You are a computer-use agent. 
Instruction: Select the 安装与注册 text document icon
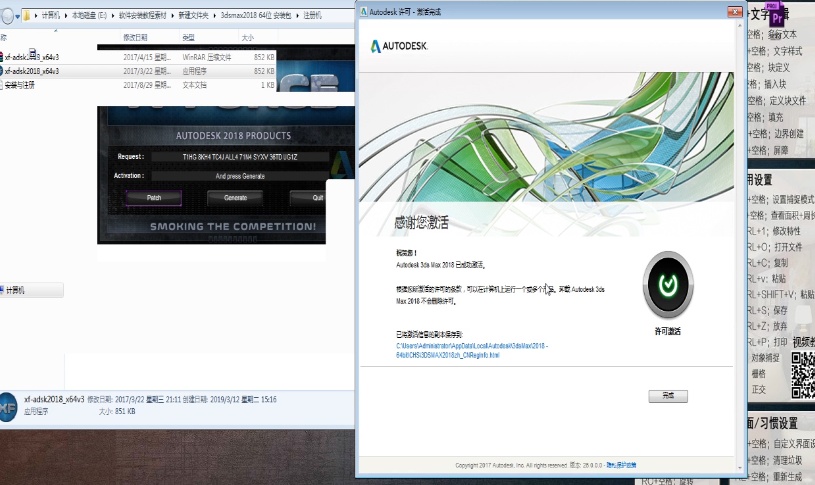[x=2, y=85]
